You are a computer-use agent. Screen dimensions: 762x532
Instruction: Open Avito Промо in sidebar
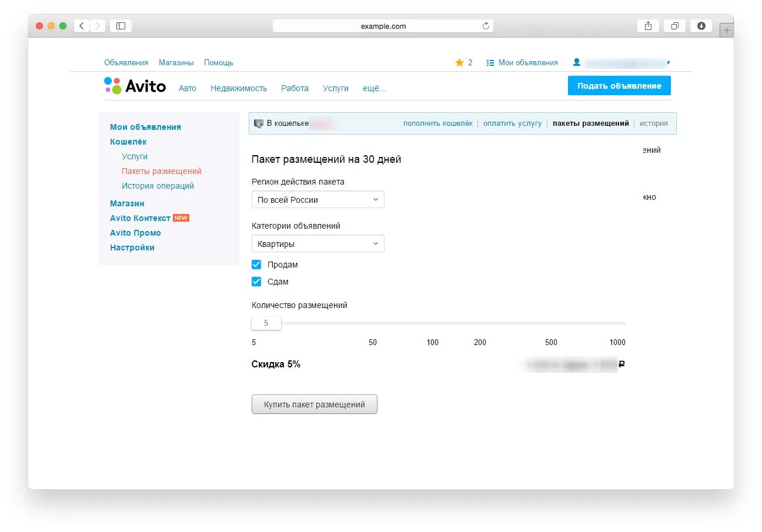point(135,233)
